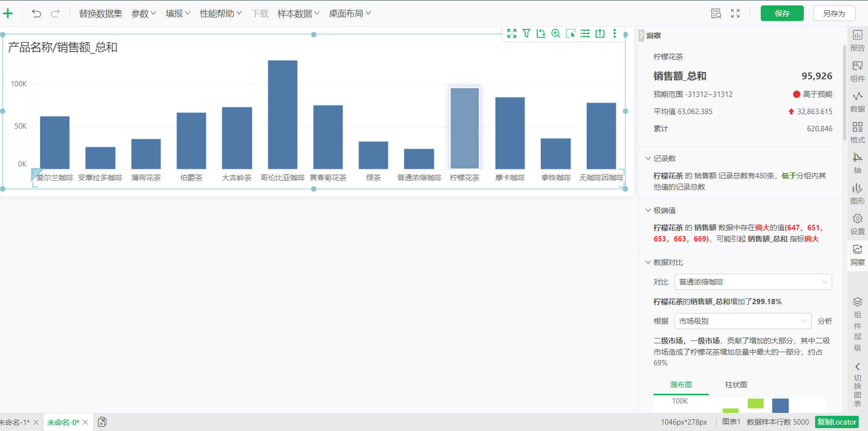868x431 pixels.
Task: Open the 填报 dropdown menu
Action: (178, 14)
